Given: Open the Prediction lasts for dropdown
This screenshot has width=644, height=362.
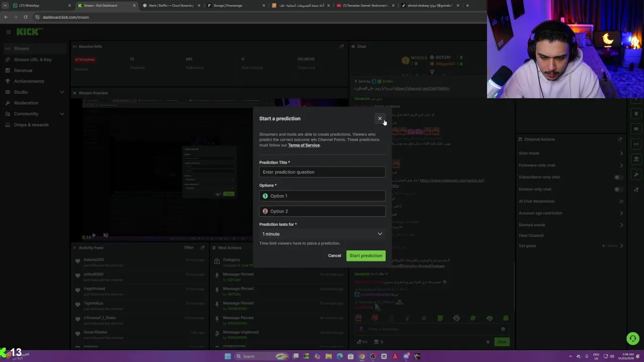Looking at the screenshot, I should click(322, 234).
